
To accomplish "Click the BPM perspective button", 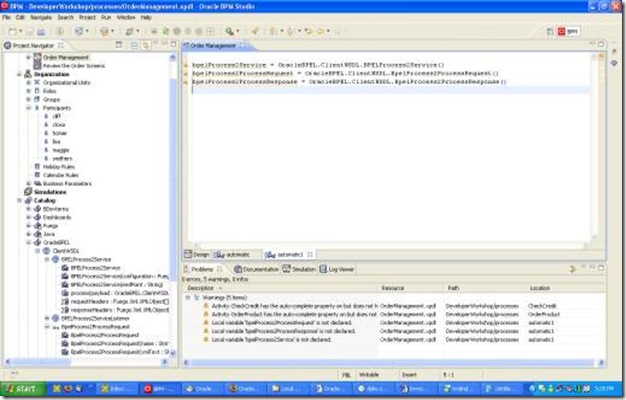I will point(569,31).
